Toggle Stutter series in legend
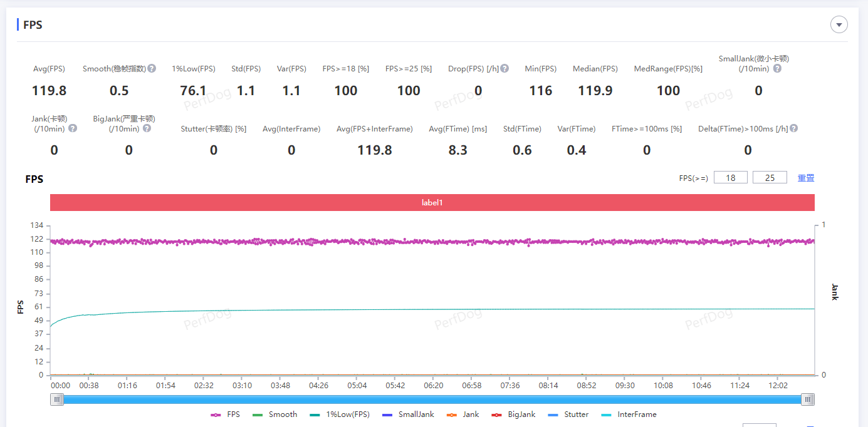 point(568,414)
